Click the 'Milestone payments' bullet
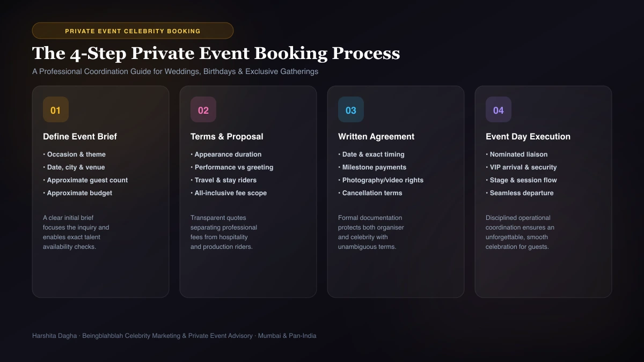644x362 pixels. click(372, 167)
